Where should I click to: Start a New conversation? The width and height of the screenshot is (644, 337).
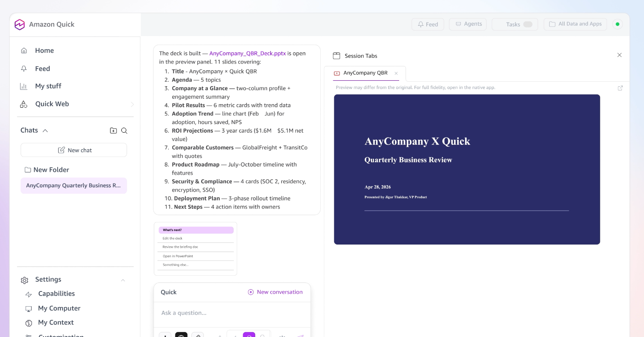pyautogui.click(x=275, y=292)
